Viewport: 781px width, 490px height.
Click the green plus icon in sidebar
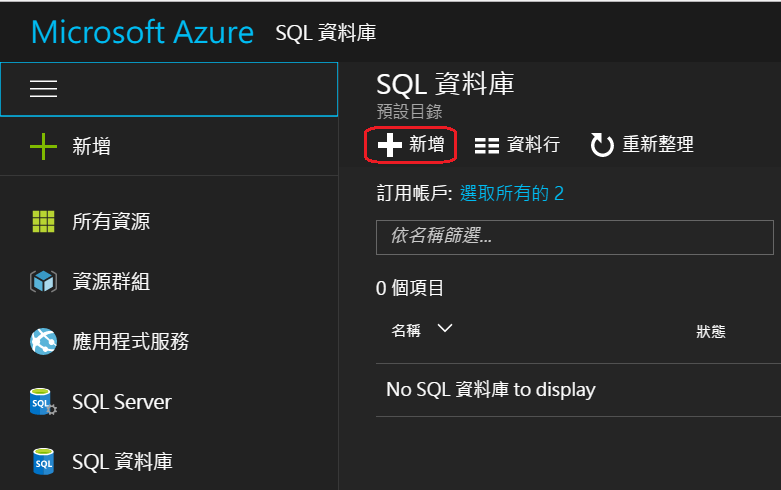pos(43,147)
